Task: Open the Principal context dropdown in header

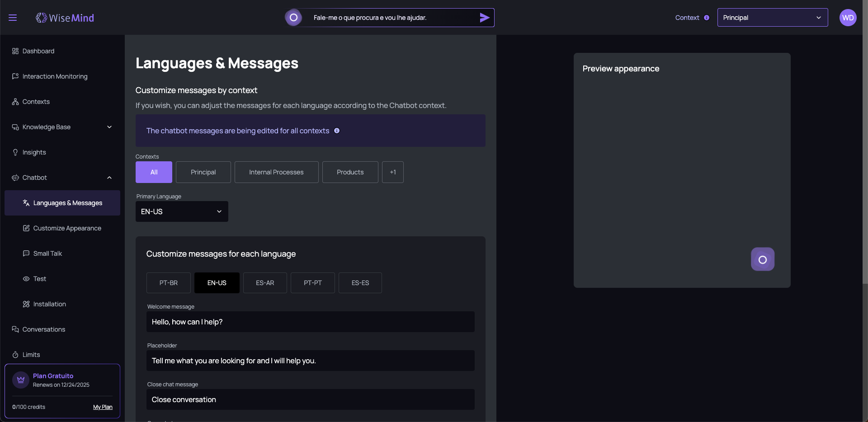Action: [772, 18]
